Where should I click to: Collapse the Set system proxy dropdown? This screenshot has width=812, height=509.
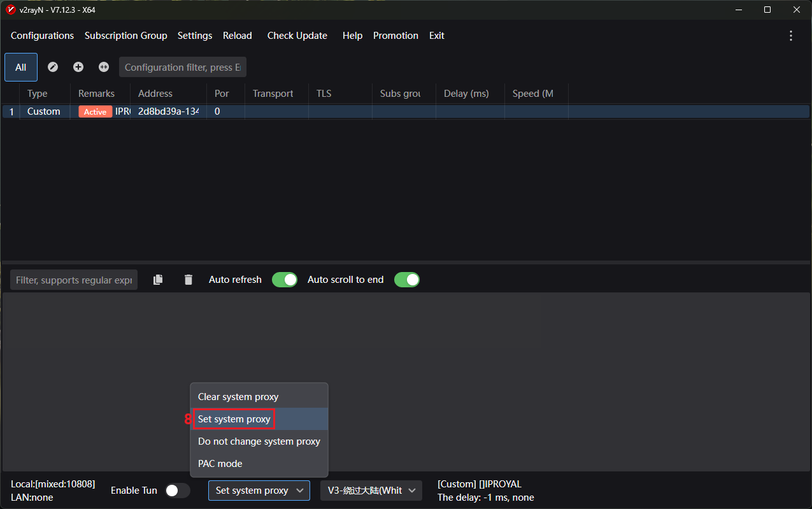tap(259, 491)
